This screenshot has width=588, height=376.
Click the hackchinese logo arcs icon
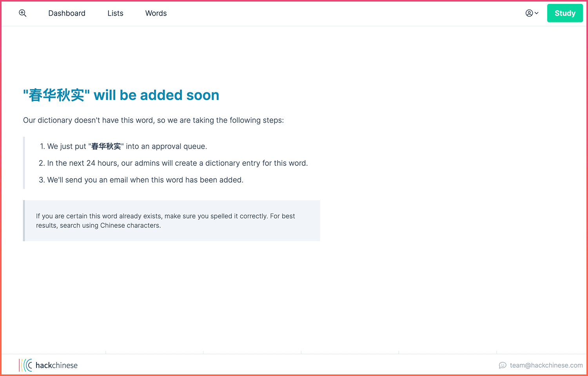[x=25, y=365]
